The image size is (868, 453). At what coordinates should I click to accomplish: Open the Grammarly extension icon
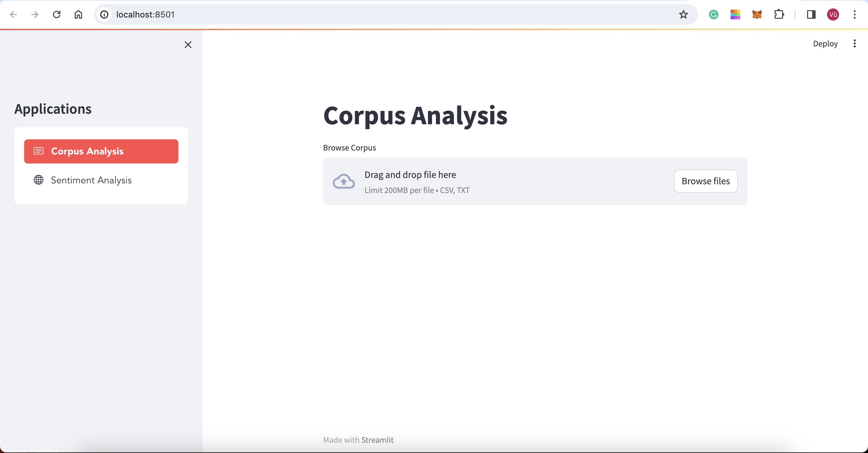coord(713,14)
